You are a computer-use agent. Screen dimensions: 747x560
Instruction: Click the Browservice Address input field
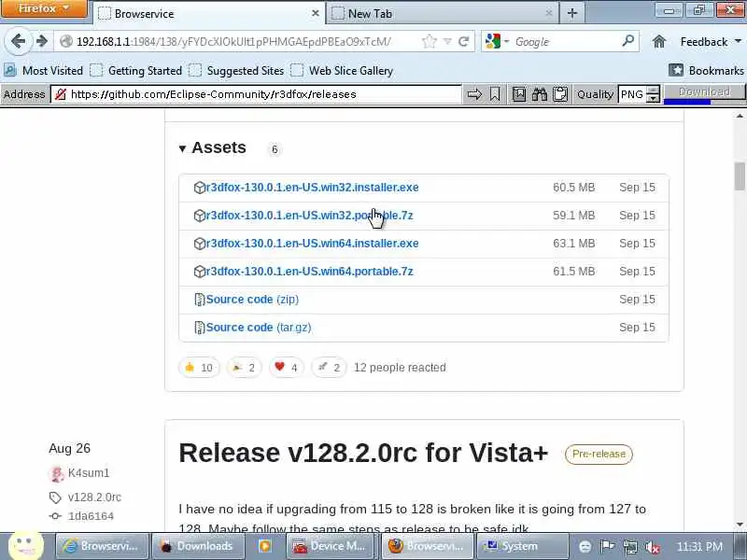[x=256, y=94]
